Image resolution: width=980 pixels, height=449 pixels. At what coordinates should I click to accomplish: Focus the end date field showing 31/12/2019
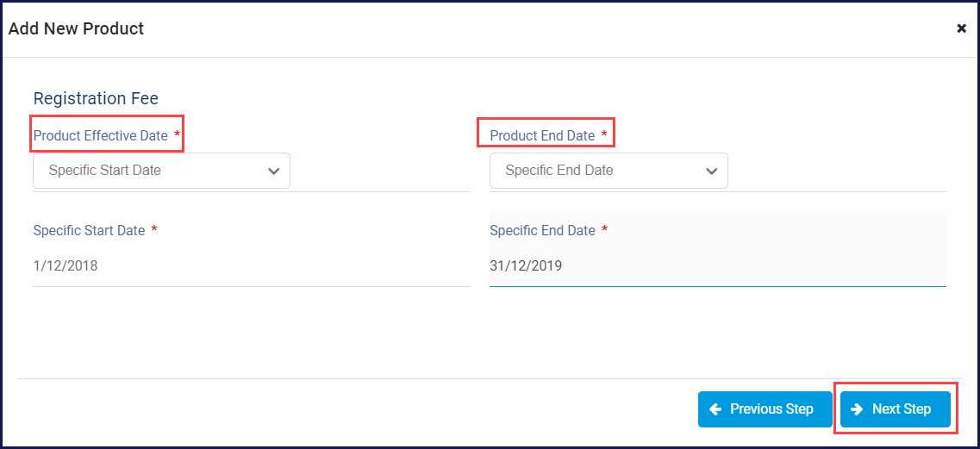[x=717, y=265]
